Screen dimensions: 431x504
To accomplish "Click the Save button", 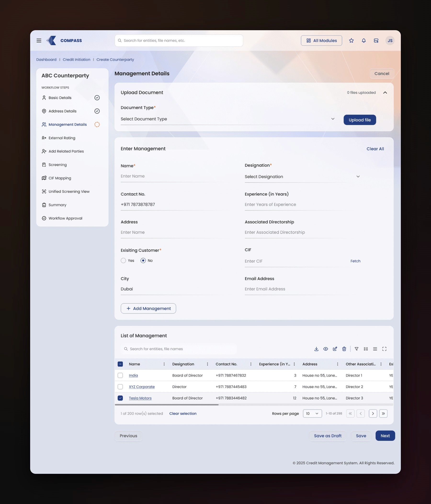I will point(361,436).
